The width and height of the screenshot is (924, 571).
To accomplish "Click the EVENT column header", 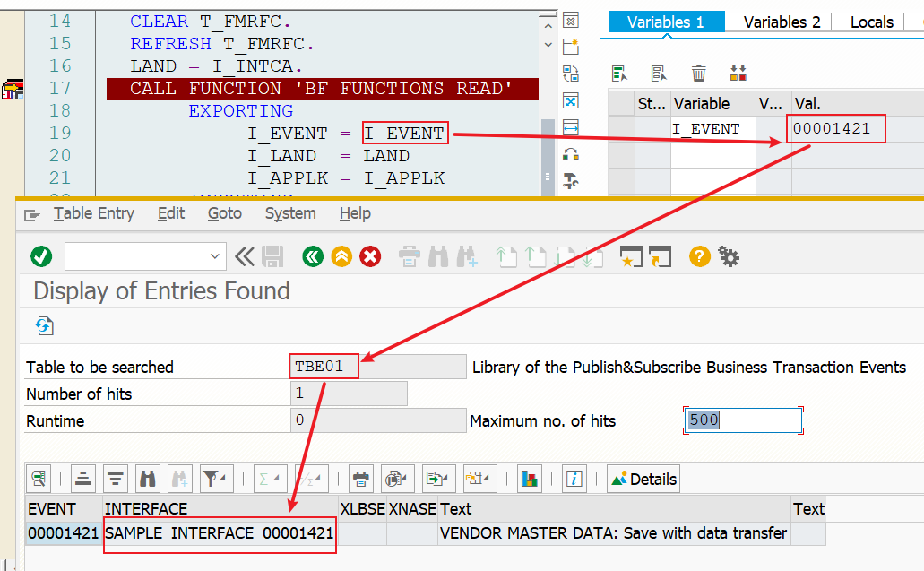I will [x=64, y=508].
